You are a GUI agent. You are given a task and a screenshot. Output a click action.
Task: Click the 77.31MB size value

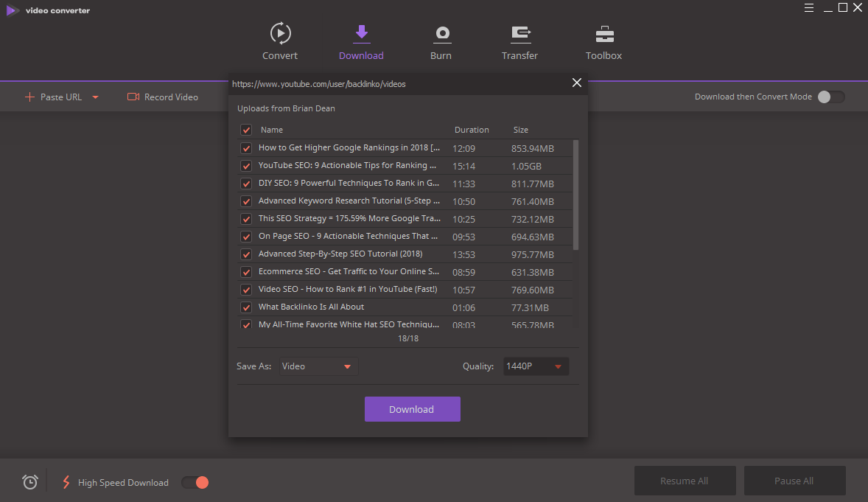(530, 308)
